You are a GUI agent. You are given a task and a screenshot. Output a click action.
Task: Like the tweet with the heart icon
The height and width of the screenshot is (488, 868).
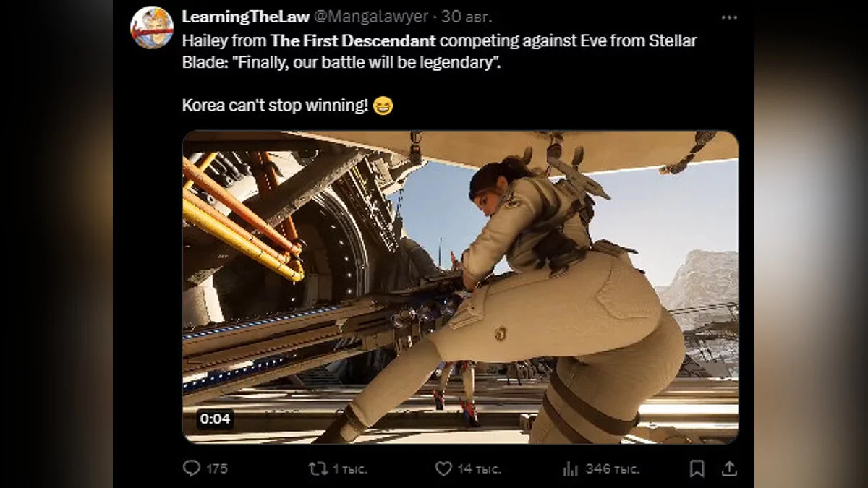point(443,468)
